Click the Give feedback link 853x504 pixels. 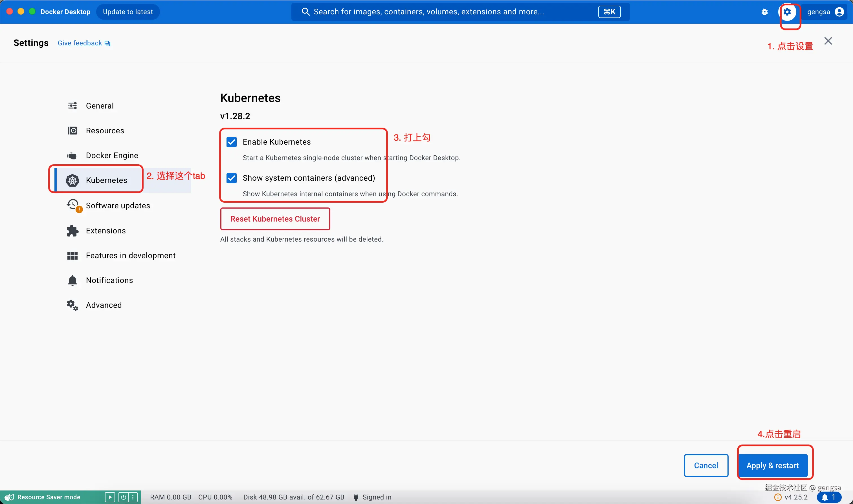(x=80, y=43)
